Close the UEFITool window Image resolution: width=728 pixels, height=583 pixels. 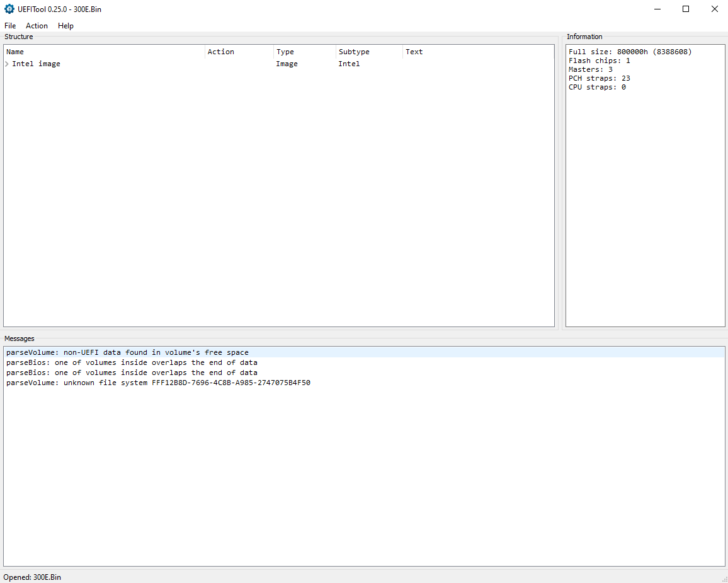715,9
